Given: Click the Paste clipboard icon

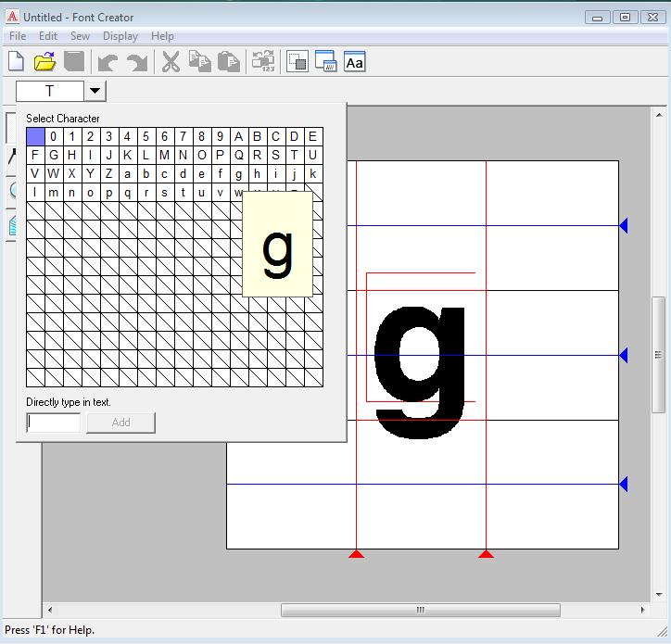Looking at the screenshot, I should (x=229, y=61).
